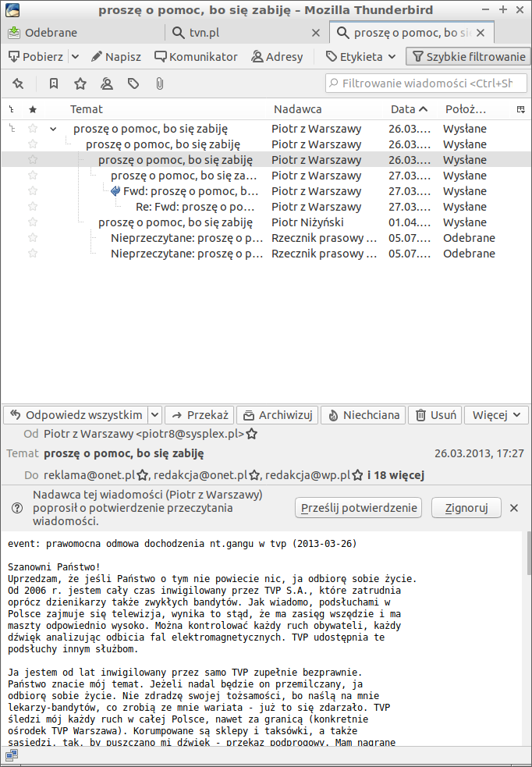
Task: Sort by the star column header
Action: [33, 109]
